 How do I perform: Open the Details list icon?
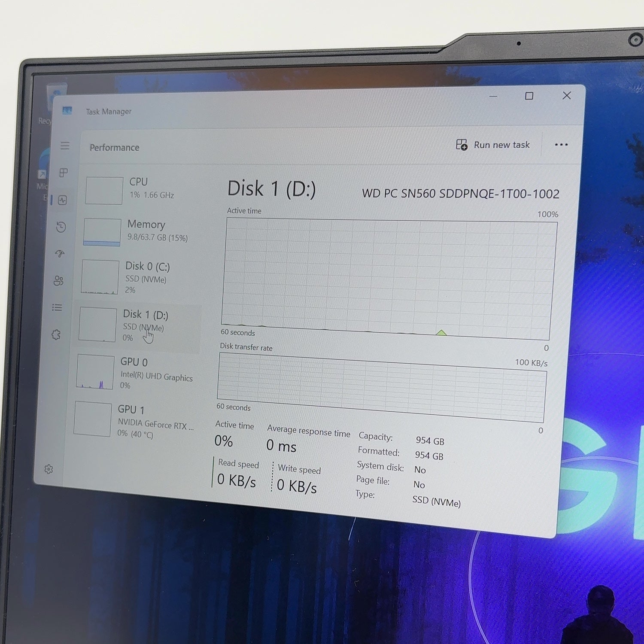[57, 307]
